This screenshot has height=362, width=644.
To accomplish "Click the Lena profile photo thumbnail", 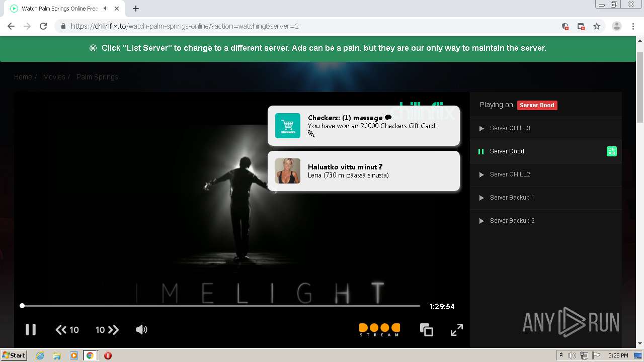I will point(288,171).
